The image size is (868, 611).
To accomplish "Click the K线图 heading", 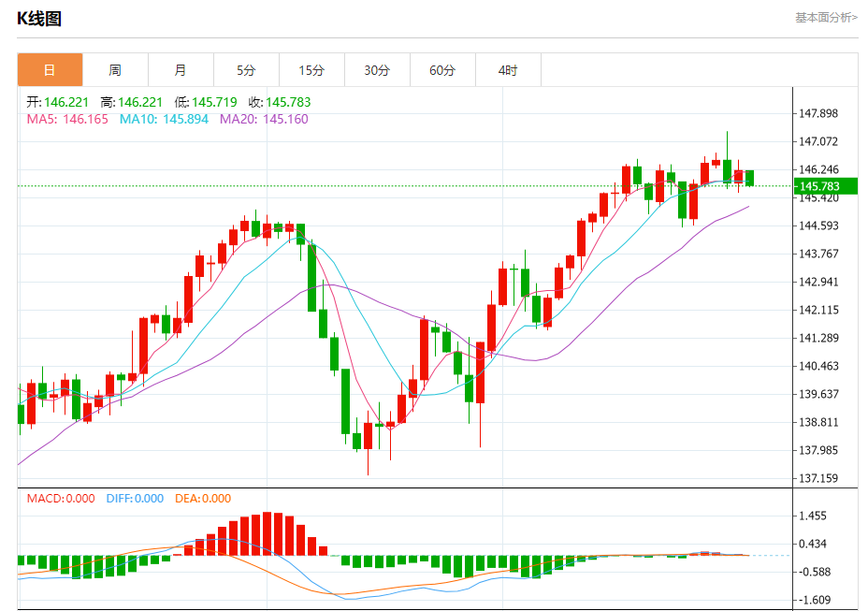I will 38,19.
